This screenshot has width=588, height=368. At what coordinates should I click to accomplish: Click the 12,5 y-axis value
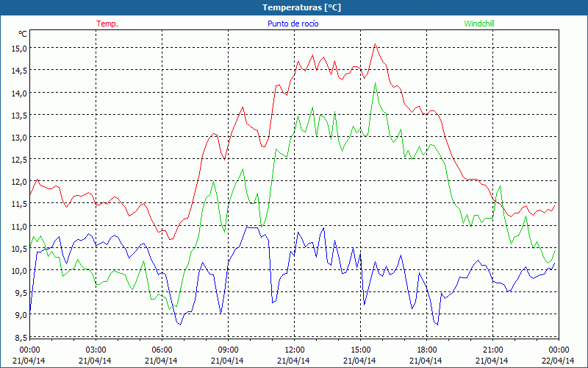click(x=19, y=159)
